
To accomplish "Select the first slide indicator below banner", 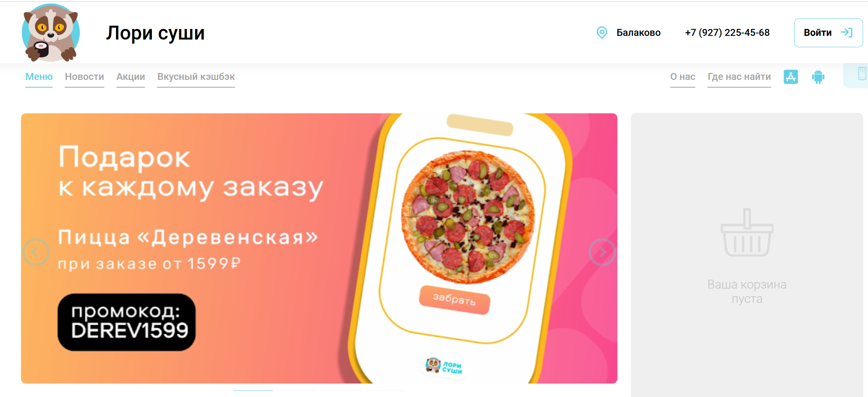I will click(253, 390).
